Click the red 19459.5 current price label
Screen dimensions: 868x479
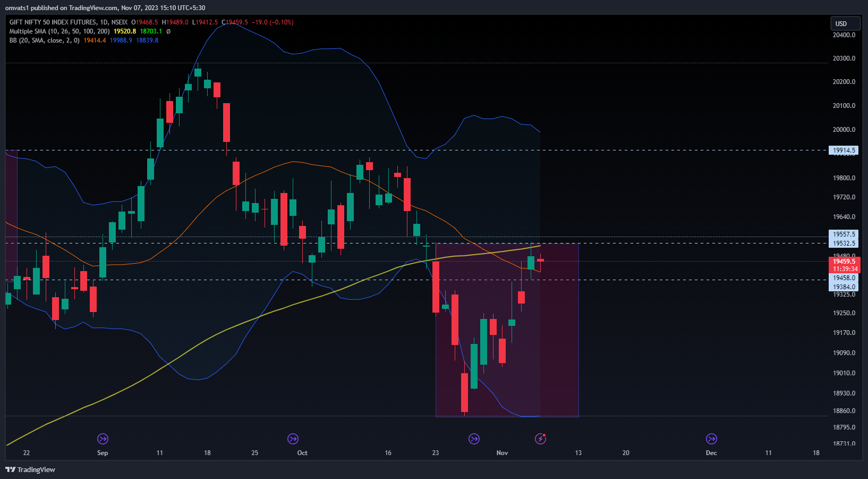[x=844, y=262]
